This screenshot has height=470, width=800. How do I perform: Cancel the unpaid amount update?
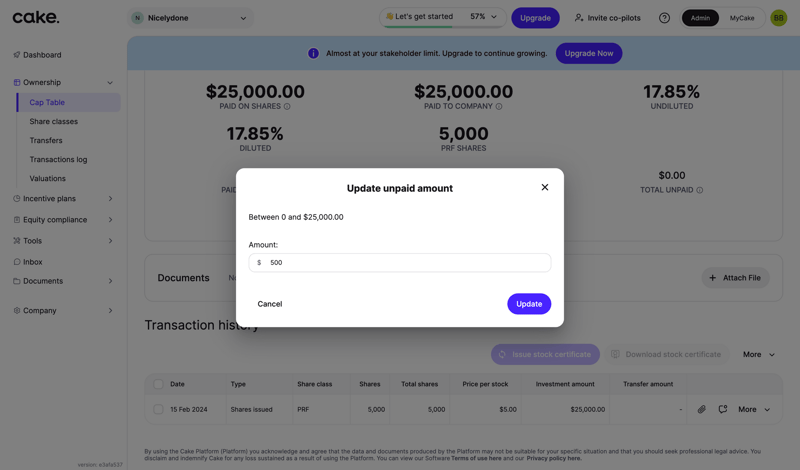pyautogui.click(x=270, y=304)
